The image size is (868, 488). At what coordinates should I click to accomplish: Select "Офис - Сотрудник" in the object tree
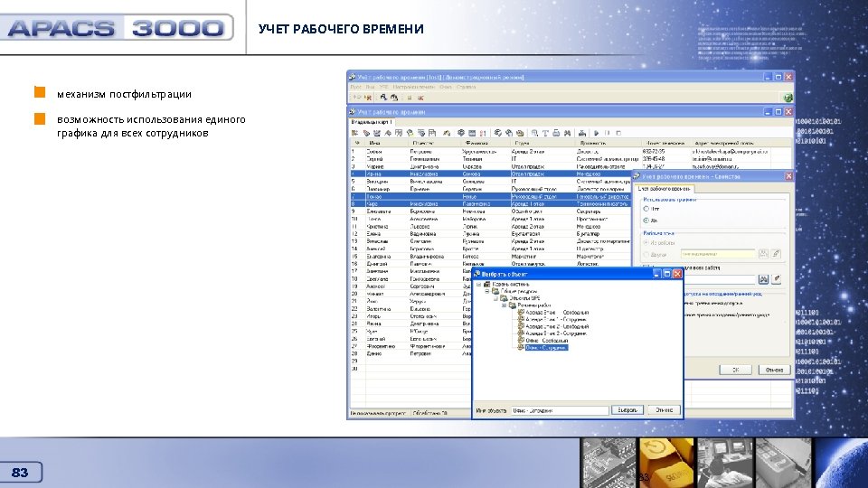coord(546,347)
